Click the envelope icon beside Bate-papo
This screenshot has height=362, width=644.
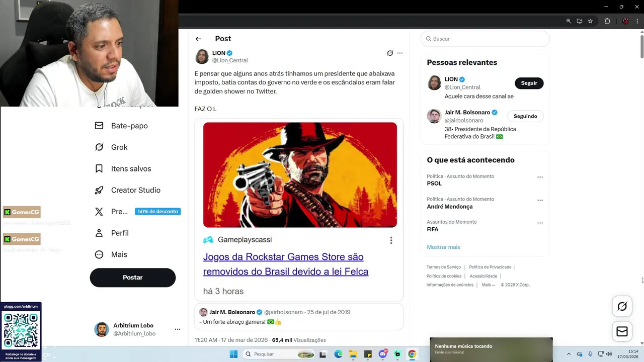(99, 126)
